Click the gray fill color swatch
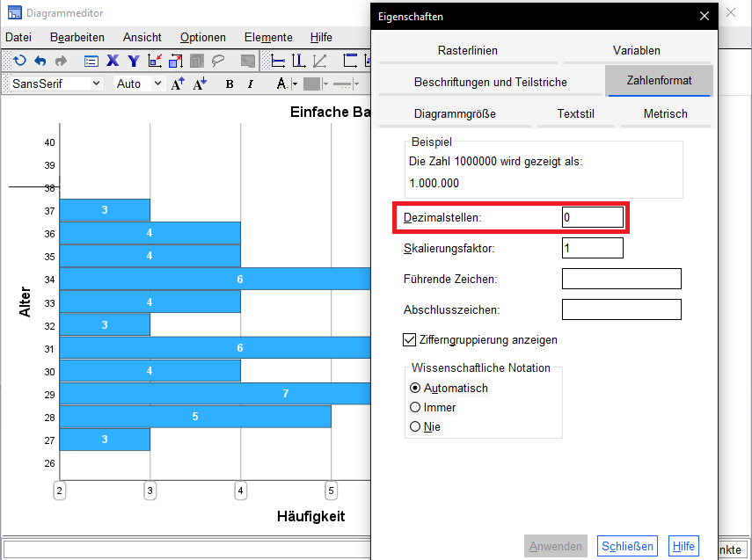The image size is (752, 560). point(313,83)
